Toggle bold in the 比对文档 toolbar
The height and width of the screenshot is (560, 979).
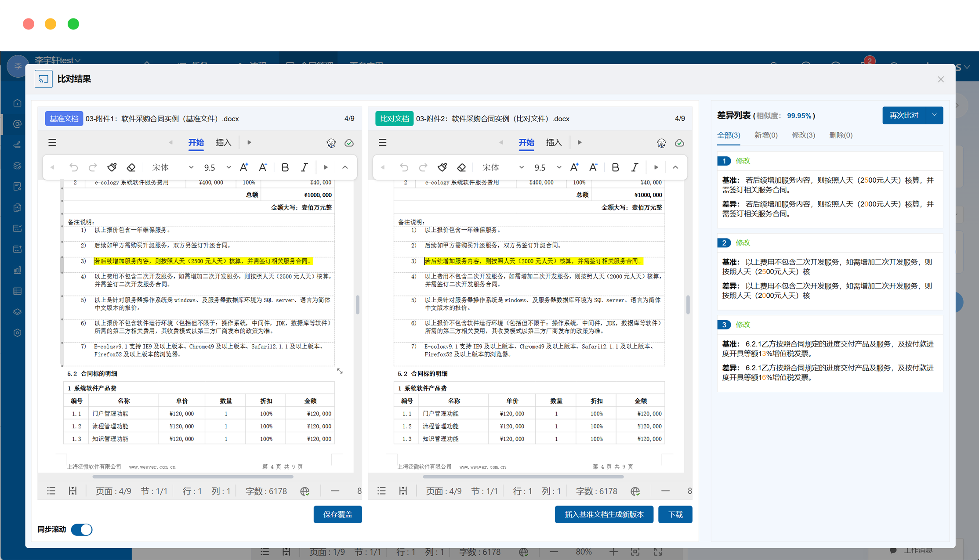(x=615, y=167)
